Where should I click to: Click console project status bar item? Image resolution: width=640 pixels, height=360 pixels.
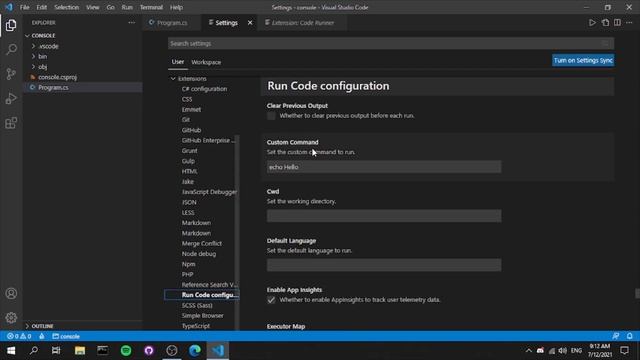pyautogui.click(x=66, y=336)
